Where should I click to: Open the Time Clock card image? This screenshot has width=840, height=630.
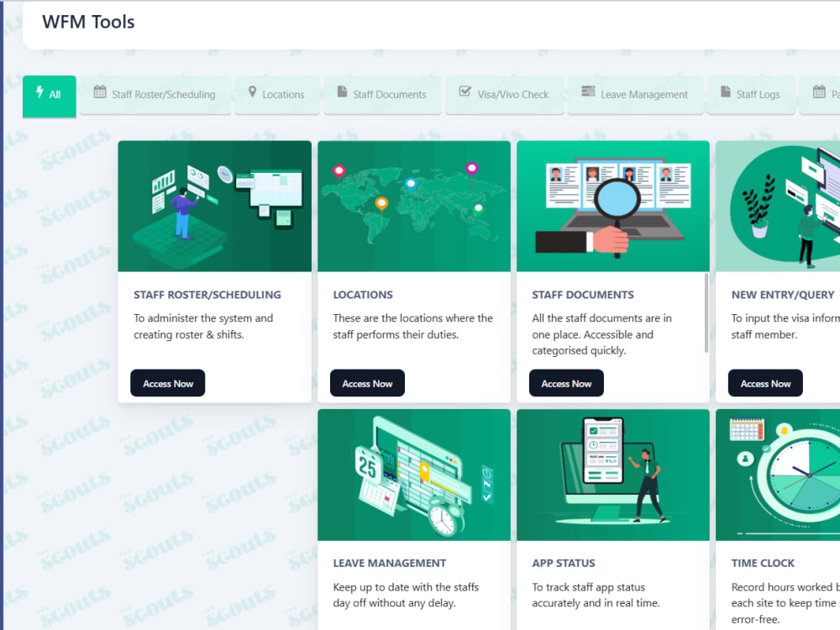(x=778, y=475)
